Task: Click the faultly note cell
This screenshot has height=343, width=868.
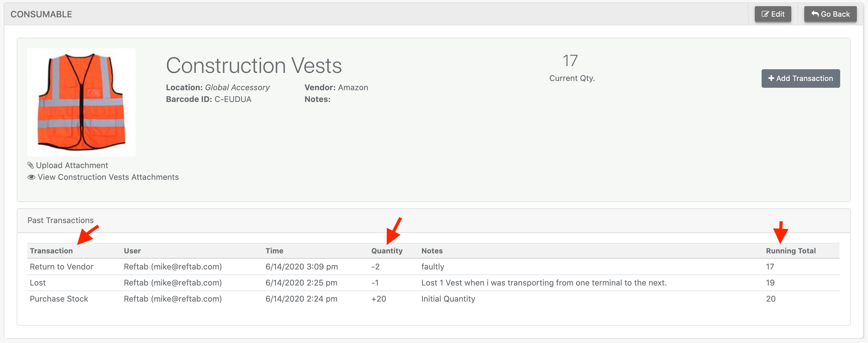Action: coord(433,267)
